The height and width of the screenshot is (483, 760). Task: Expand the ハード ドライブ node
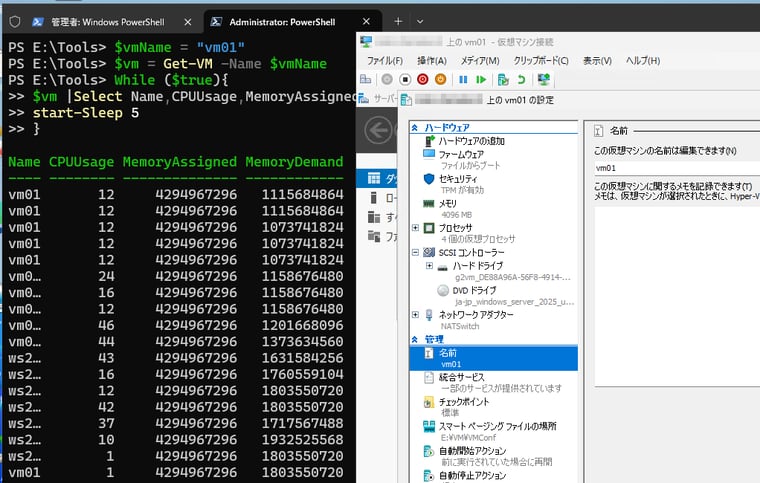[x=429, y=265]
